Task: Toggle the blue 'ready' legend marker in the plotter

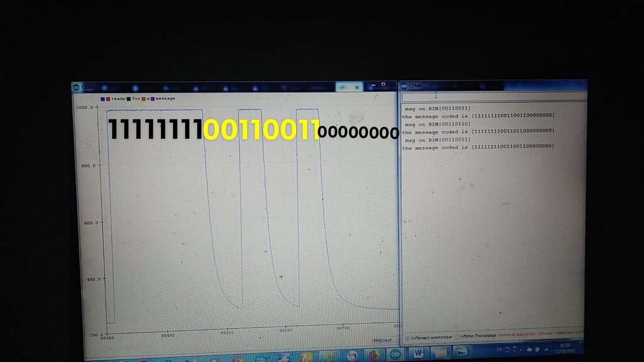Action: coord(103,99)
